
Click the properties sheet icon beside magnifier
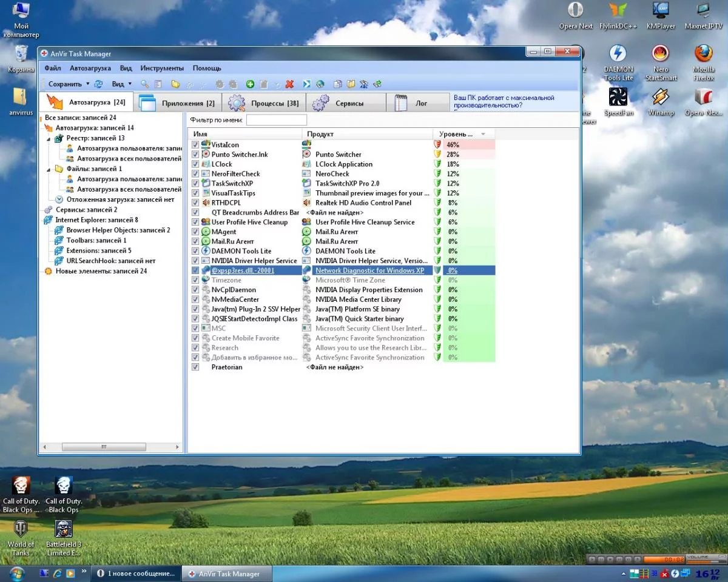coord(158,84)
